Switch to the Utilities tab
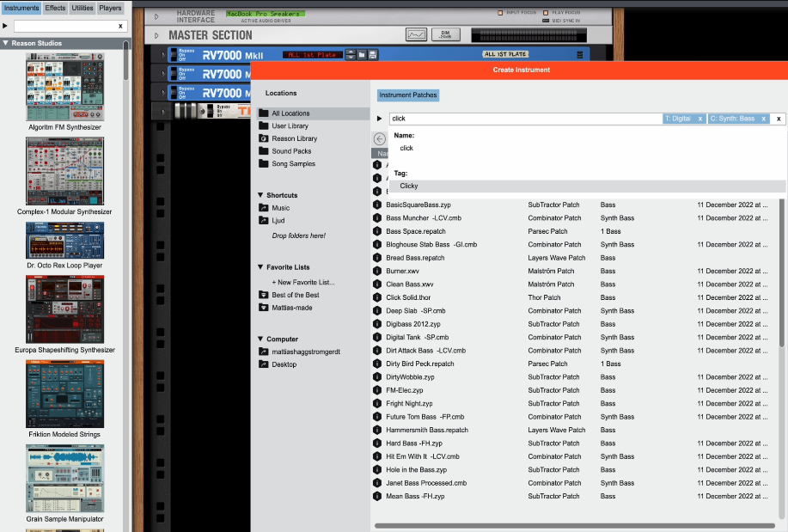This screenshot has width=788, height=532. point(82,8)
